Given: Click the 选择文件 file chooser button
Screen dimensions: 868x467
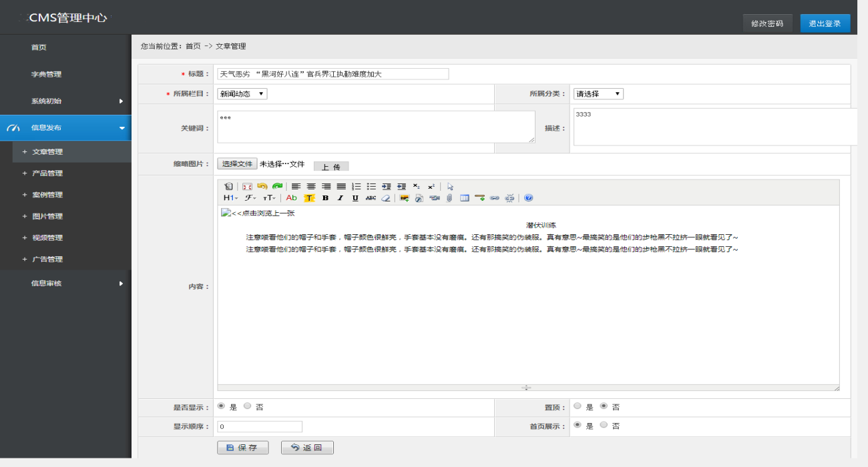Looking at the screenshot, I should coord(237,163).
